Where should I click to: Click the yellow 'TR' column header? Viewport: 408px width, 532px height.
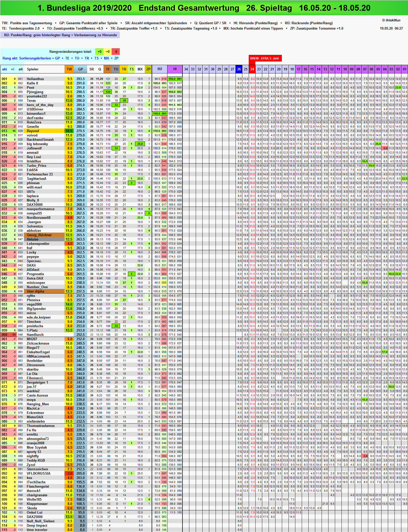(124, 69)
